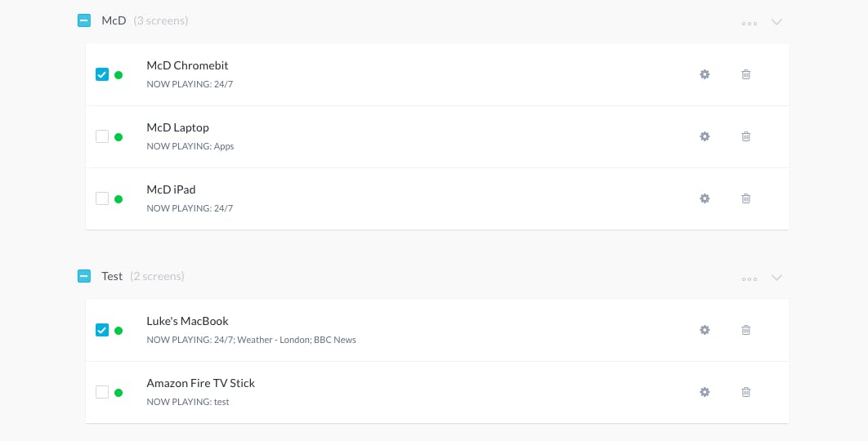The image size is (868, 441).
Task: Open settings gear for McD Chromebit
Action: click(705, 74)
